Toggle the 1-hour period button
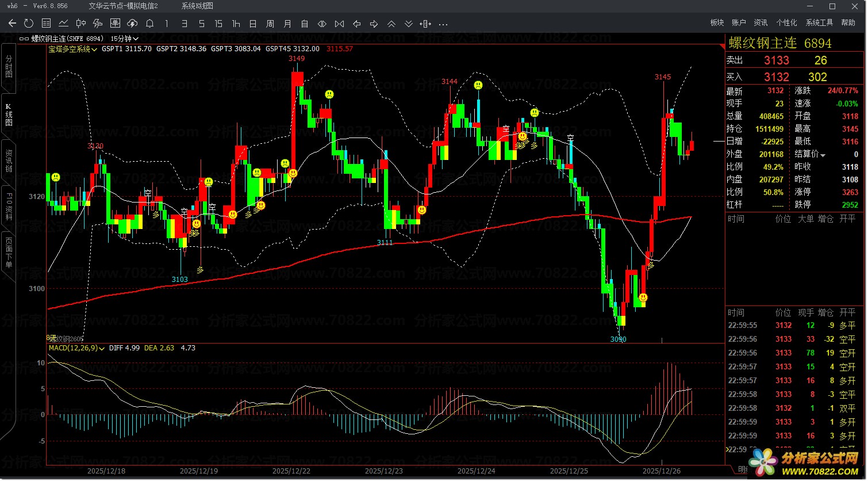This screenshot has width=868, height=481. click(x=236, y=24)
